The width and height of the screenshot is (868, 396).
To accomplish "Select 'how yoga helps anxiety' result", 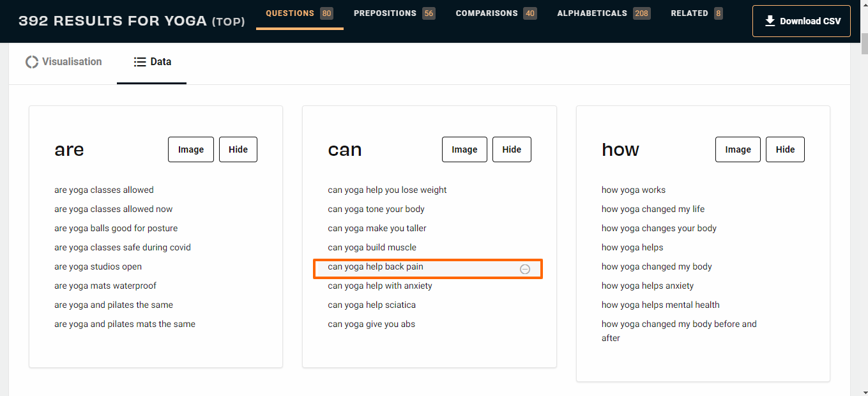I will coord(648,286).
